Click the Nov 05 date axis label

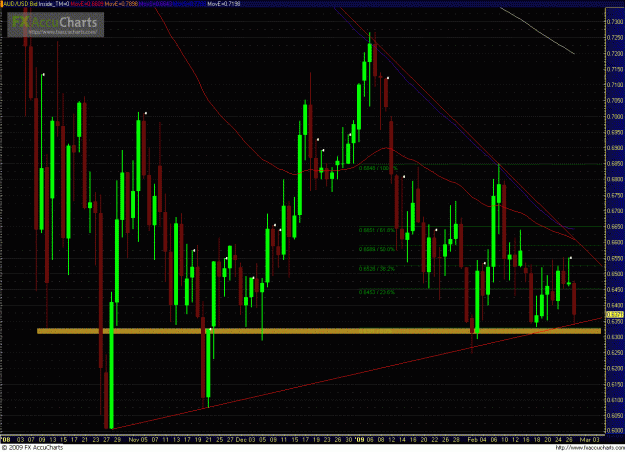pyautogui.click(x=138, y=439)
